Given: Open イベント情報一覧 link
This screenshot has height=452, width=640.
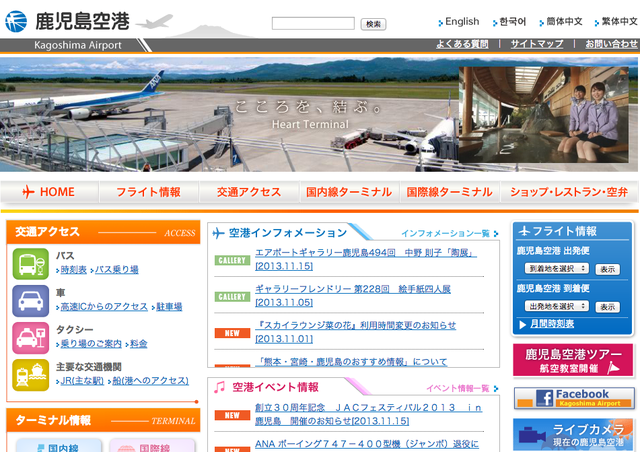Looking at the screenshot, I should pyautogui.click(x=458, y=388).
